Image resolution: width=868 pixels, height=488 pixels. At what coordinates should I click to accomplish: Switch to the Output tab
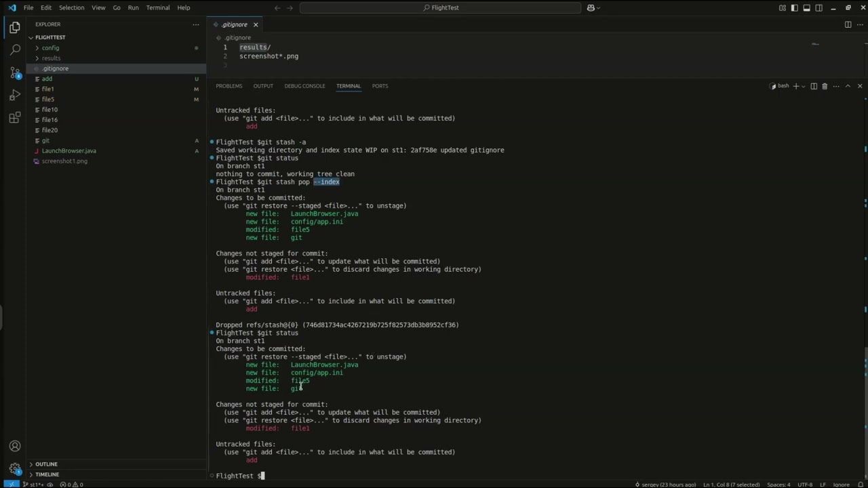click(x=263, y=86)
